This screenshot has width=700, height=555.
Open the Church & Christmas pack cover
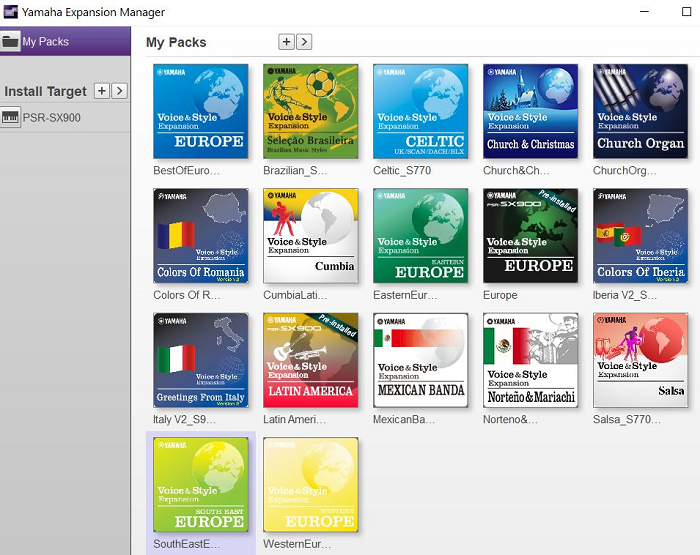(x=530, y=111)
